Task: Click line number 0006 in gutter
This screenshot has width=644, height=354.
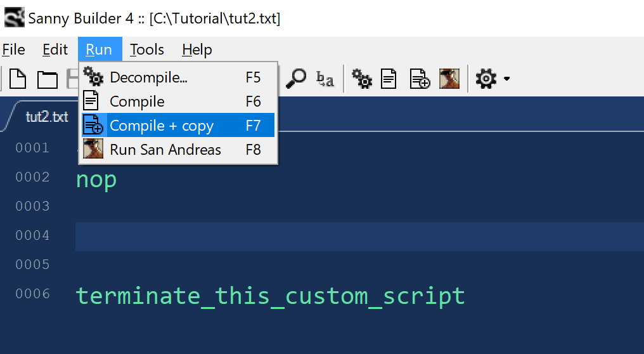Action: pyautogui.click(x=32, y=294)
